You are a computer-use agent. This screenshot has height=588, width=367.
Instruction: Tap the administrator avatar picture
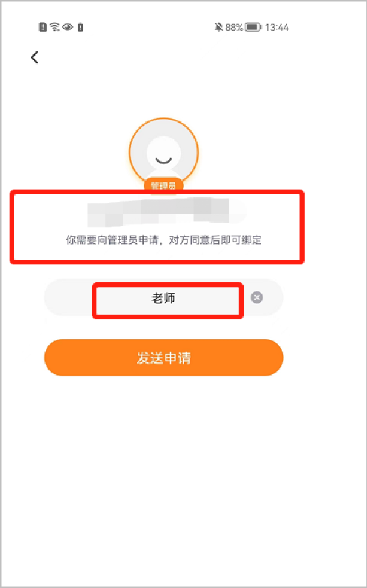click(164, 152)
